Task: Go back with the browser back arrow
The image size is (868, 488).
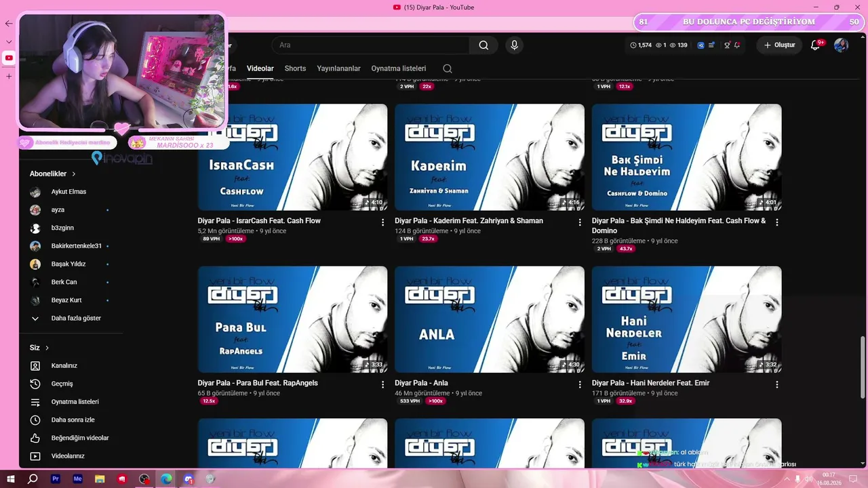Action: [9, 24]
